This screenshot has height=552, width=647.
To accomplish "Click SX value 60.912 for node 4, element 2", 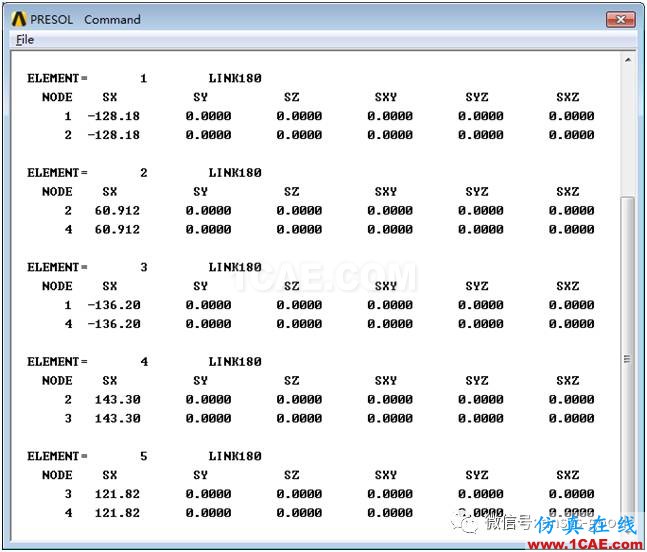I will tap(118, 229).
